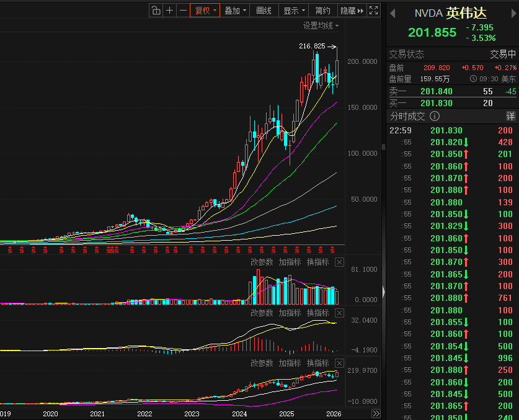
Task: Go to previous stock with left arrow
Action: coord(393,14)
